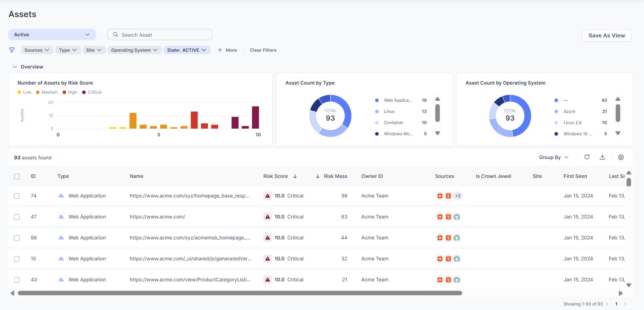Click Save As View button

(607, 35)
